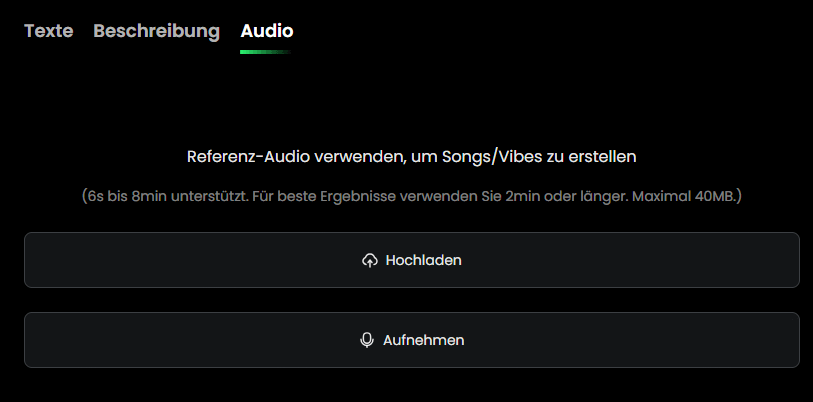813x402 pixels.
Task: Click the green underline below Audio
Action: pyautogui.click(x=266, y=51)
